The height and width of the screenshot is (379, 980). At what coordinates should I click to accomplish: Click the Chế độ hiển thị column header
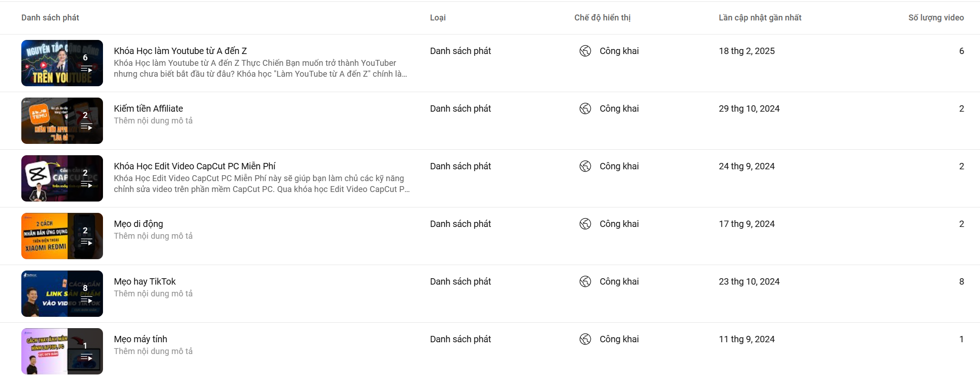(x=602, y=18)
